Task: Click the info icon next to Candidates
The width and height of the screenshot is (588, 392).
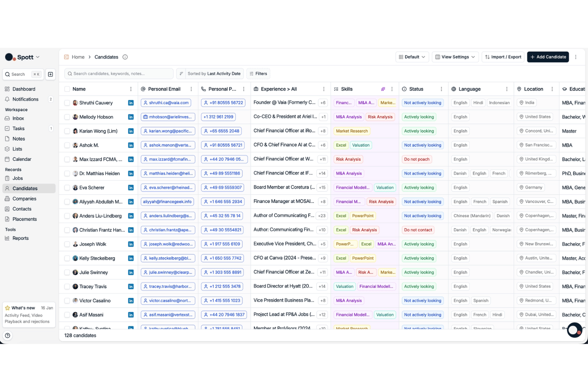Action: point(125,57)
